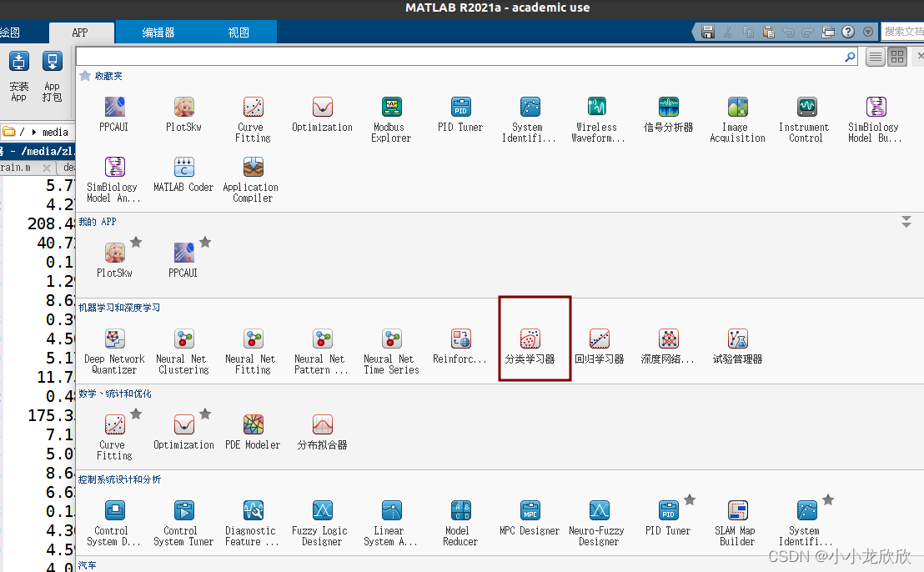Launch the Modbus Explorer app
The width and height of the screenshot is (924, 572).
click(391, 119)
